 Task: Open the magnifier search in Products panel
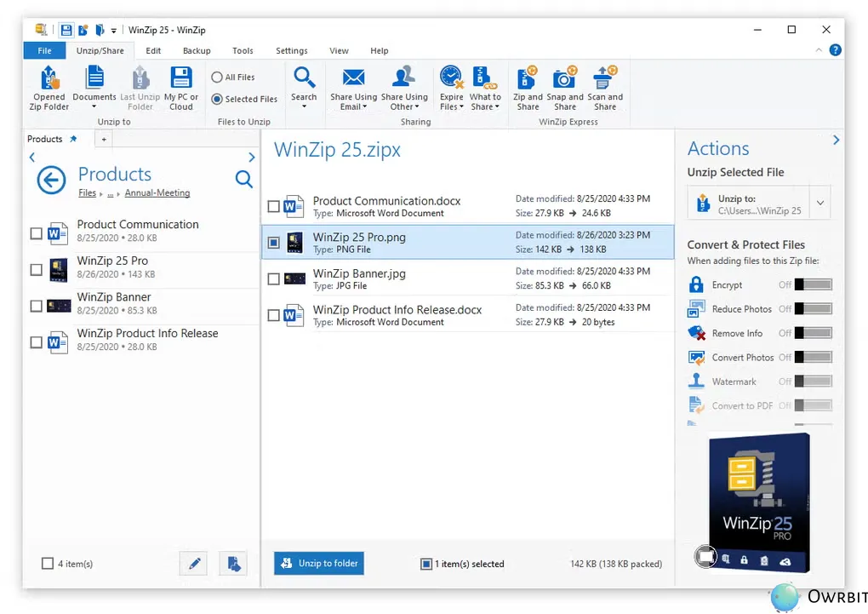(244, 180)
